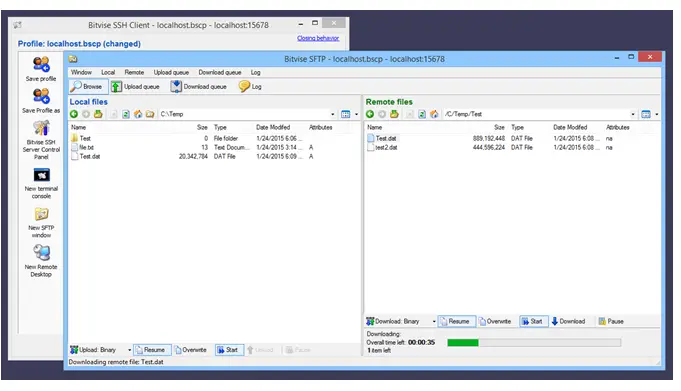Toggle Start option in download bar
Image resolution: width=681 pixels, height=391 pixels.
coord(533,321)
